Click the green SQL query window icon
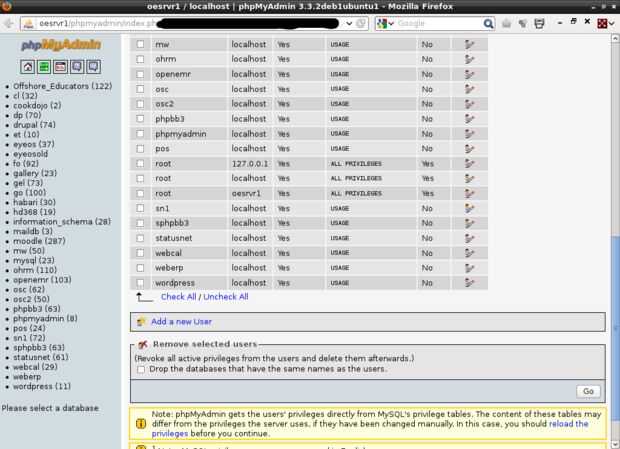The image size is (620, 449). 44,67
